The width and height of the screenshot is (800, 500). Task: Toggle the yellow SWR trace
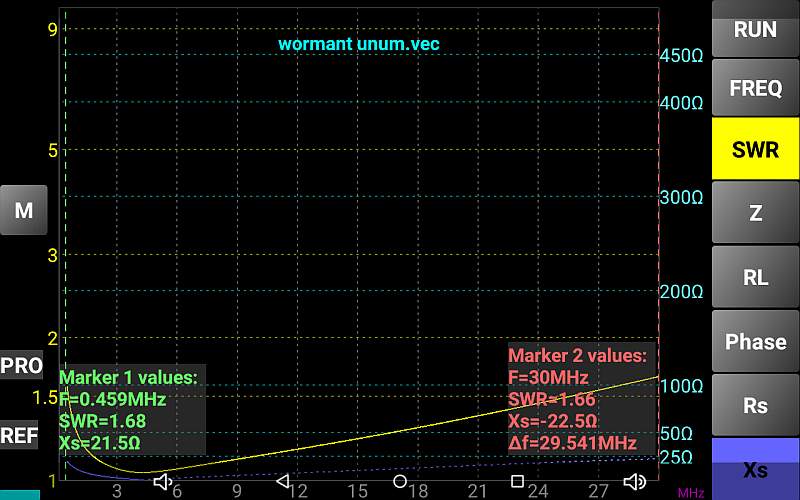tap(755, 150)
